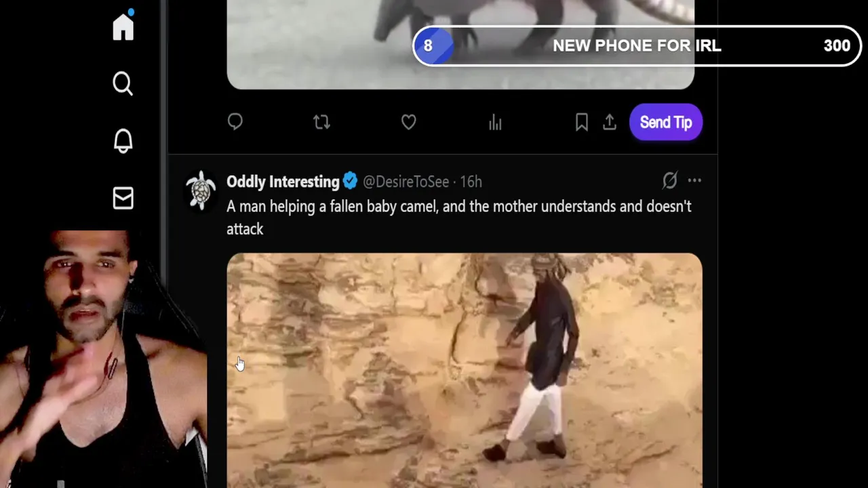
Task: Open the 16h timestamp link
Action: (x=471, y=182)
